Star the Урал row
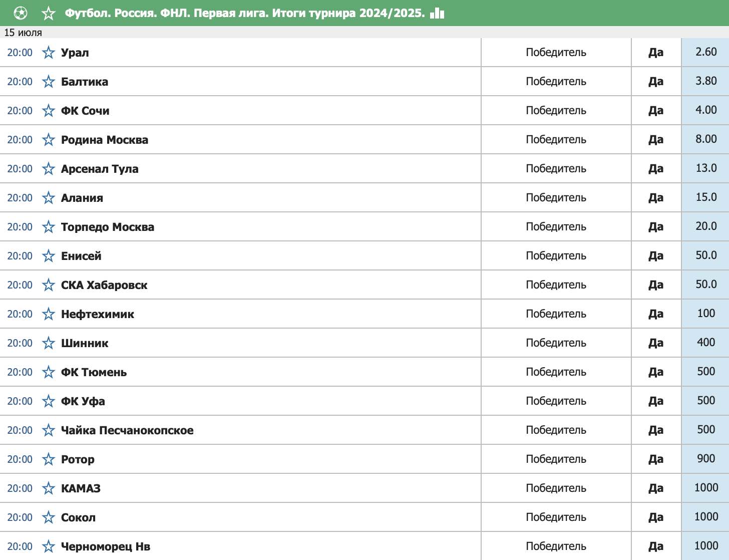729x560 pixels. [49, 52]
